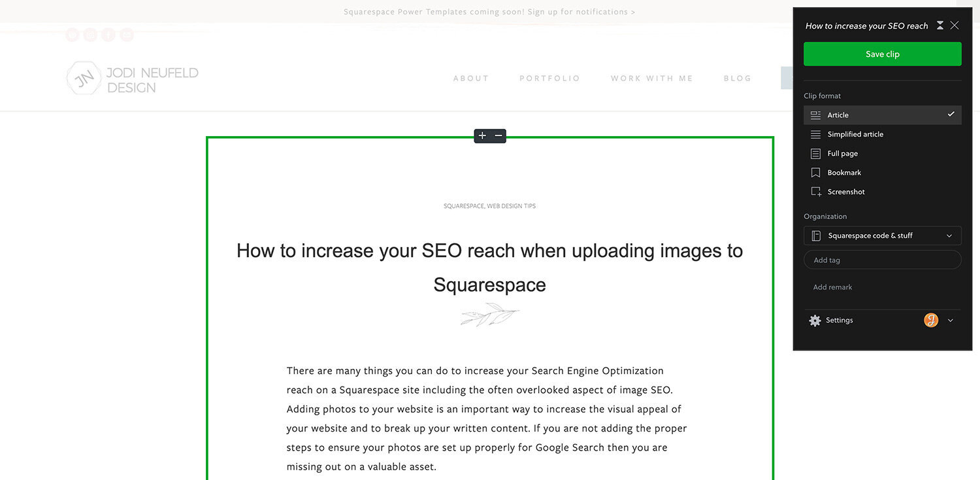Click the clip title 'How to increase your SEO reach'
980x480 pixels.
tap(866, 26)
